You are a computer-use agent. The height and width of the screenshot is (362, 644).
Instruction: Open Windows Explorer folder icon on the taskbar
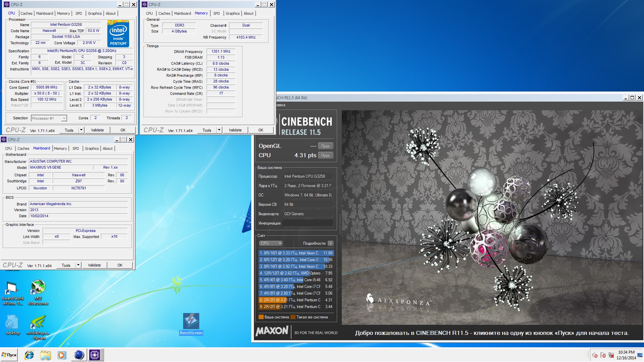coord(45,355)
